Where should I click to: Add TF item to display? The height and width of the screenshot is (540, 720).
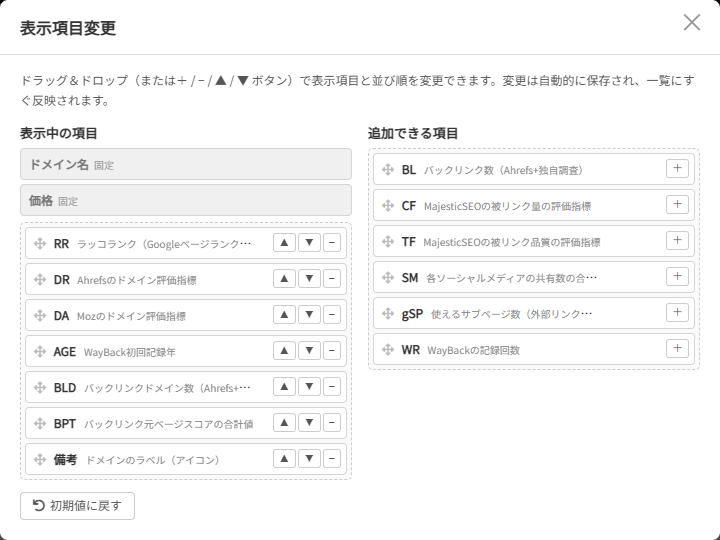pyautogui.click(x=677, y=240)
